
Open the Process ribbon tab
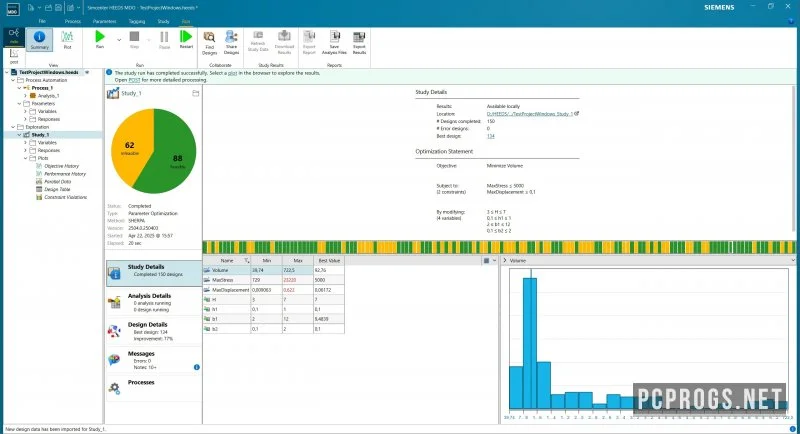tap(73, 21)
